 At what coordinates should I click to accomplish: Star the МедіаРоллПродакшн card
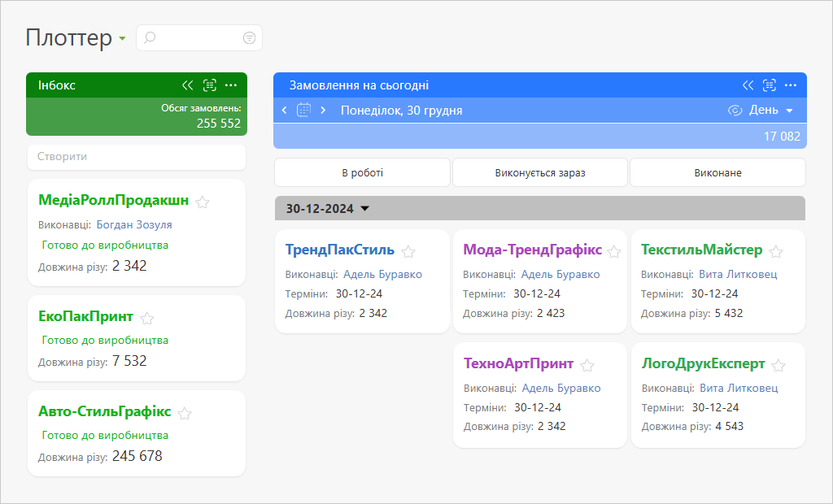click(x=203, y=202)
